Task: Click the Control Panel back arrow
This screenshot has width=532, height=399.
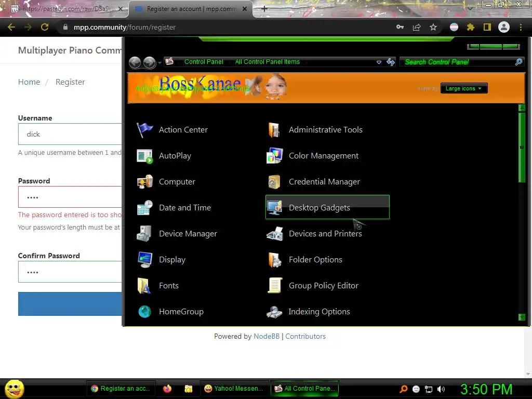Action: 135,62
